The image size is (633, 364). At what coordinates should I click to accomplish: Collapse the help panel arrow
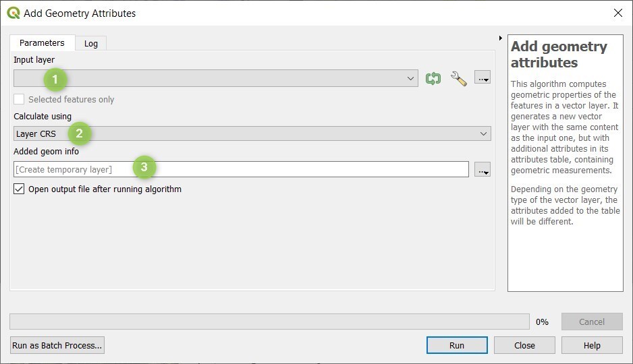pyautogui.click(x=500, y=38)
